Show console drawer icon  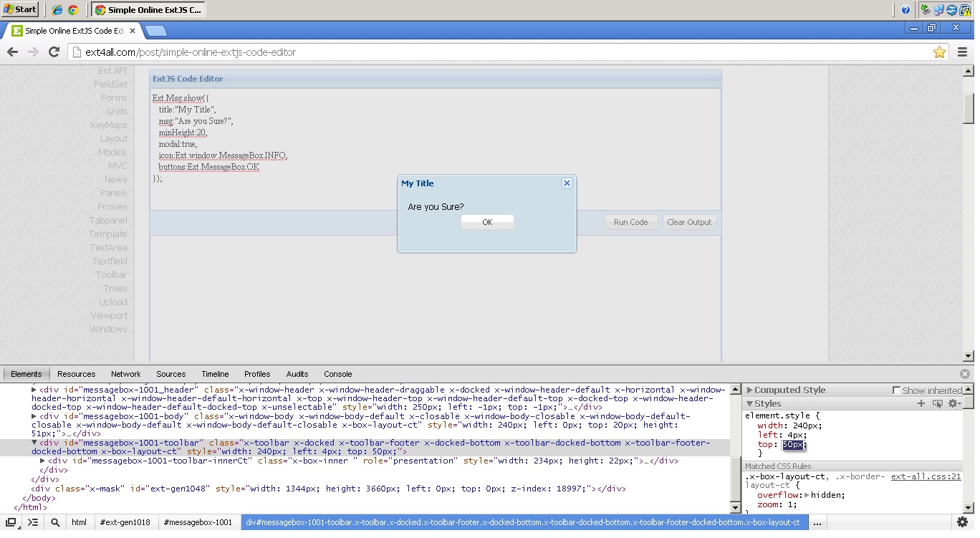click(x=33, y=522)
